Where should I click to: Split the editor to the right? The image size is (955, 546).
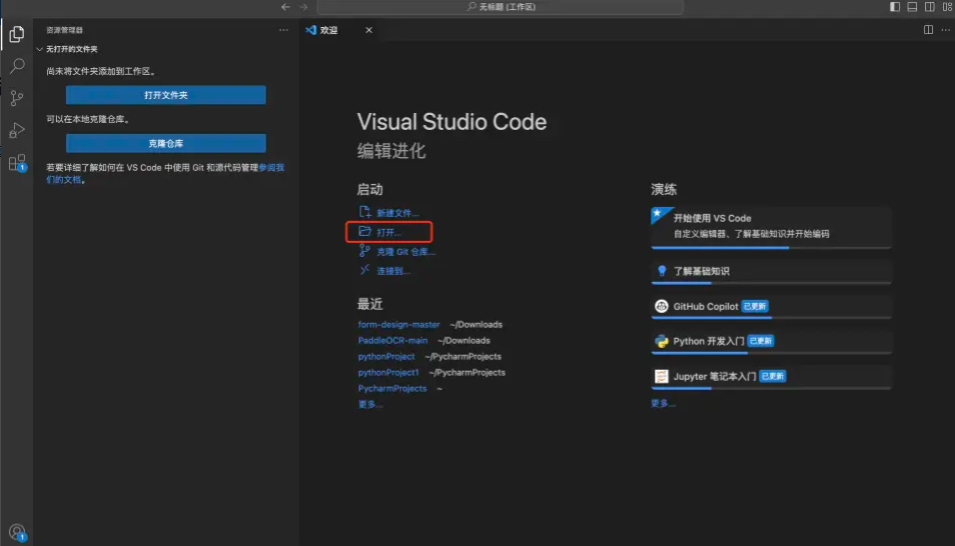click(x=928, y=30)
